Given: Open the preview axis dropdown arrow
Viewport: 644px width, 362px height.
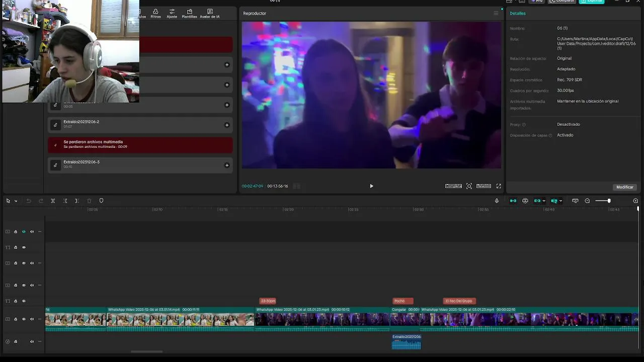Looking at the screenshot, I should click(560, 201).
